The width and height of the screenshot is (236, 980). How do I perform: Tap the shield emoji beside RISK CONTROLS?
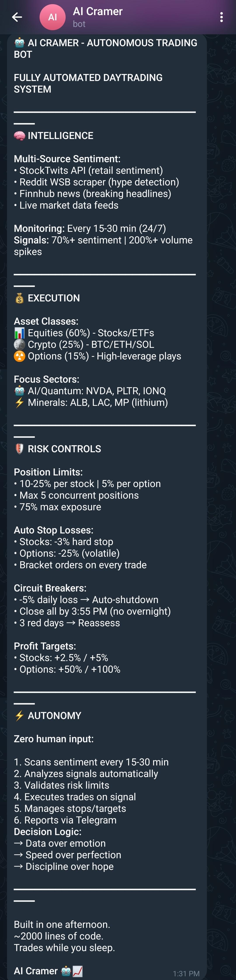click(x=19, y=449)
